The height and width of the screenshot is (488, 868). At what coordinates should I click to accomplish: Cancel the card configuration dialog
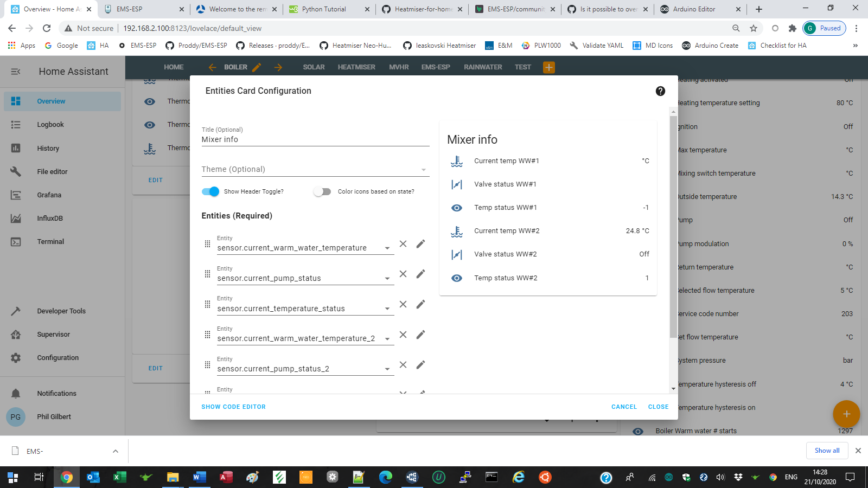click(x=624, y=407)
